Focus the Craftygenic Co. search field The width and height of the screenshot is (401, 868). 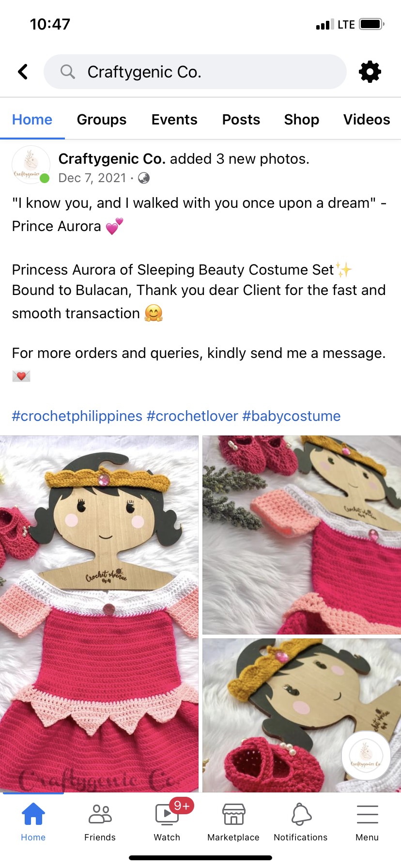click(x=195, y=72)
